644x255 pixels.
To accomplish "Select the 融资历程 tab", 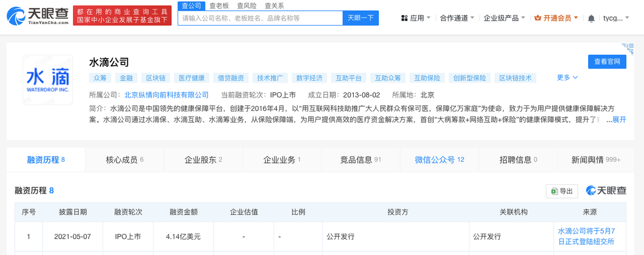I will pyautogui.click(x=46, y=160).
